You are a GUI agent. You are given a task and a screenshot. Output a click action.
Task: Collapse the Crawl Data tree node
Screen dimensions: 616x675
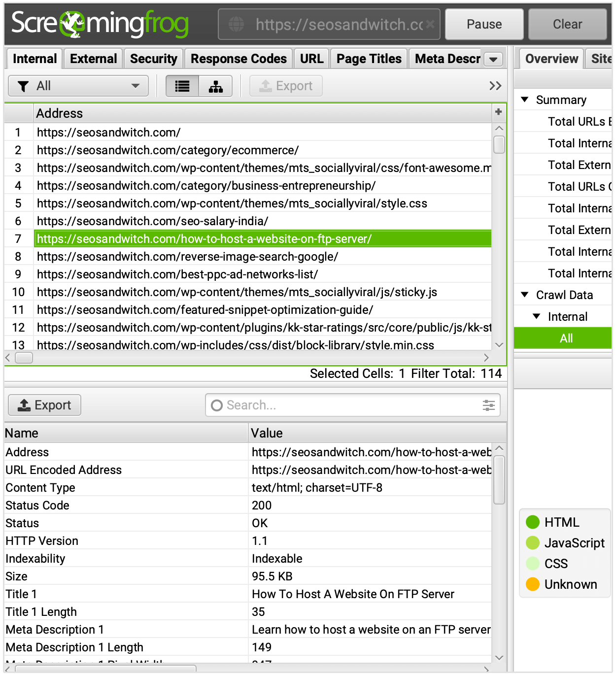[x=525, y=295]
